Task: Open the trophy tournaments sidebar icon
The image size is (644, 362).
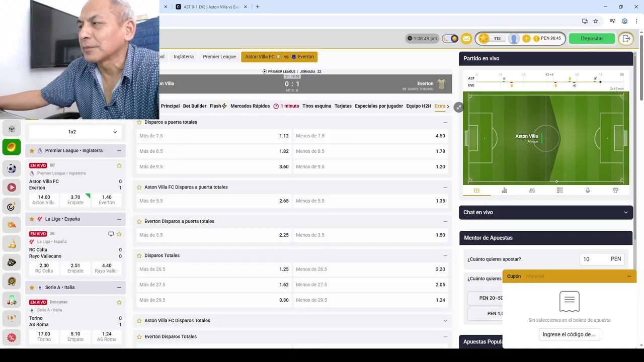Action: (x=12, y=319)
